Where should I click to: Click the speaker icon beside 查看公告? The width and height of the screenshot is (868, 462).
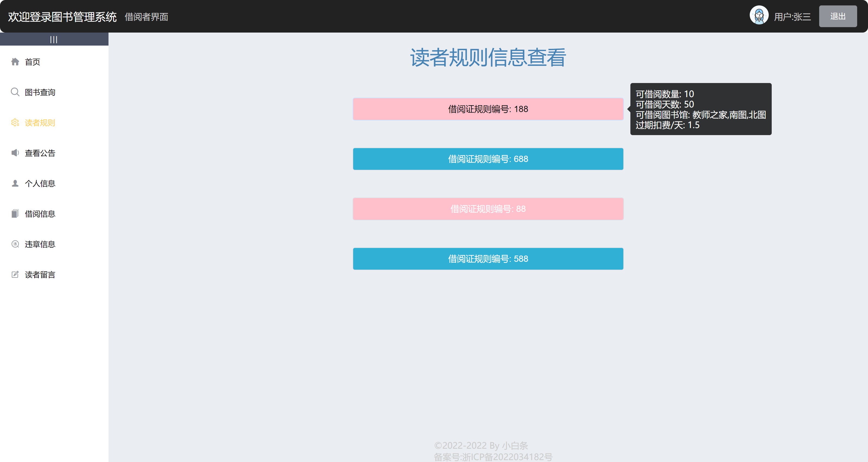click(x=15, y=153)
